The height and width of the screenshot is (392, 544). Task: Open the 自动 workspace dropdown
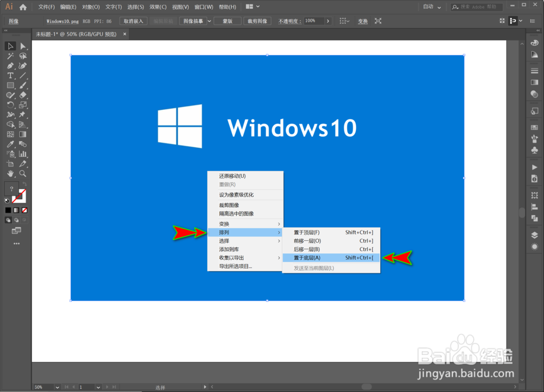[x=432, y=7]
